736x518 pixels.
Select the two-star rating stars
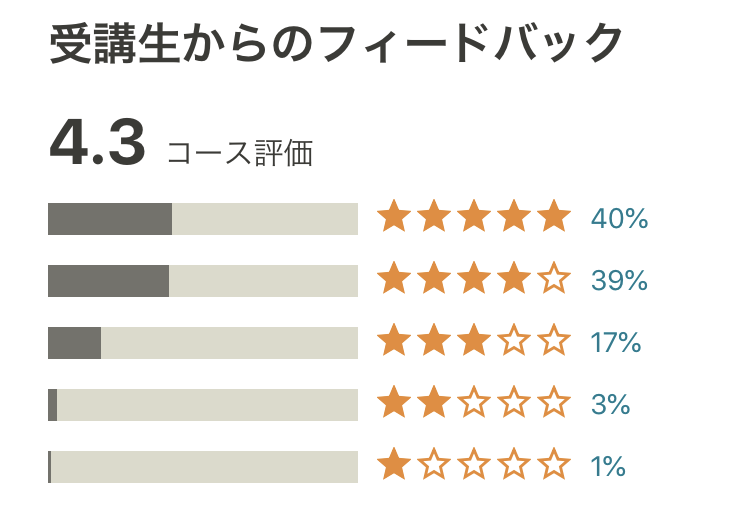pos(473,404)
